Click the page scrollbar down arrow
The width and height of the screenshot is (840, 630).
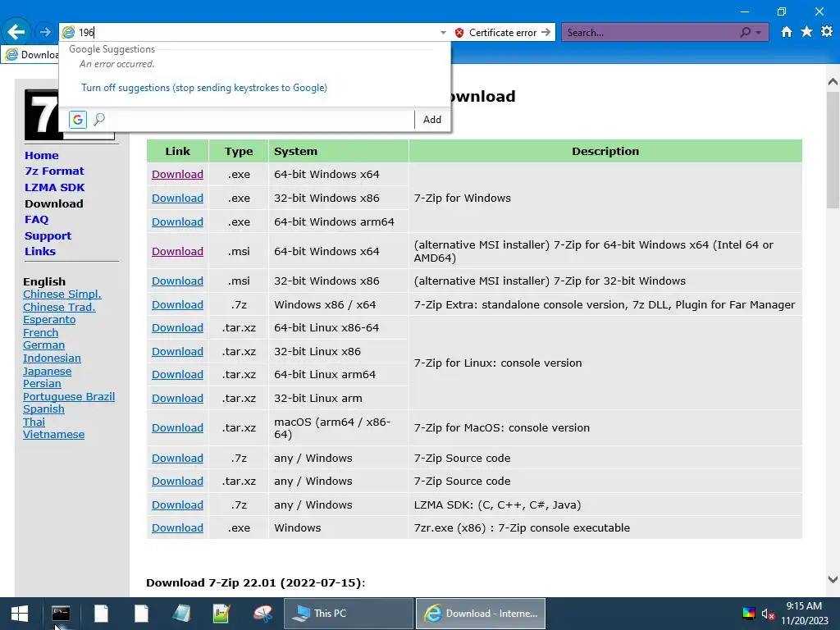point(833,579)
